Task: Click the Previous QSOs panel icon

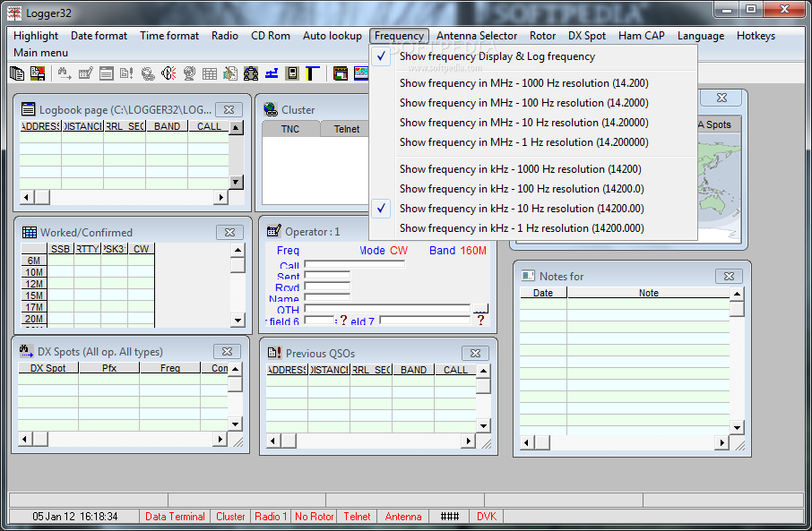Action: [274, 353]
